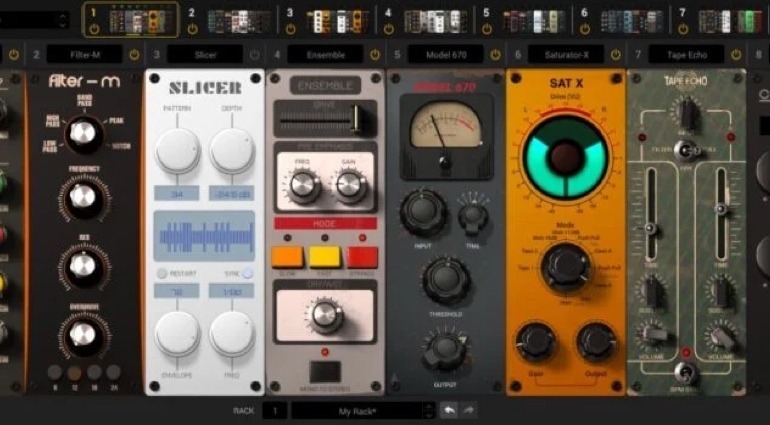Select rack 7 thumbnail
Image resolution: width=770 pixels, height=425 pixels.
pos(730,21)
